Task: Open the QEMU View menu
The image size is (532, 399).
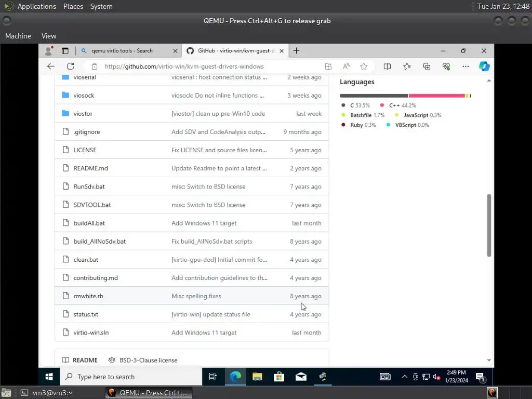Action: (x=49, y=36)
